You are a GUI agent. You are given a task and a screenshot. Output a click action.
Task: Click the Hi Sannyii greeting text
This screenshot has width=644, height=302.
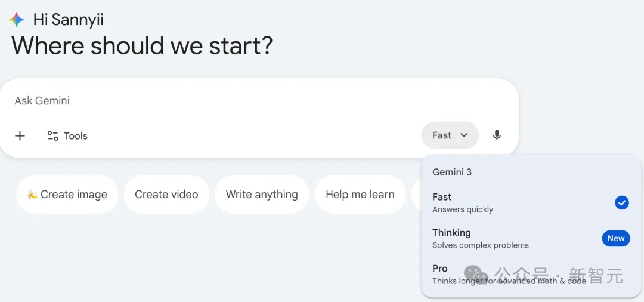69,20
